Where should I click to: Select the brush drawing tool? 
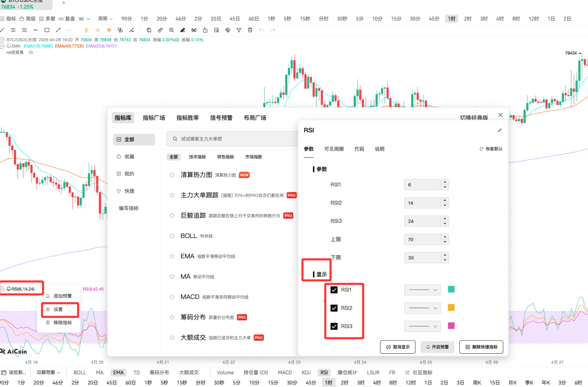coord(183,30)
